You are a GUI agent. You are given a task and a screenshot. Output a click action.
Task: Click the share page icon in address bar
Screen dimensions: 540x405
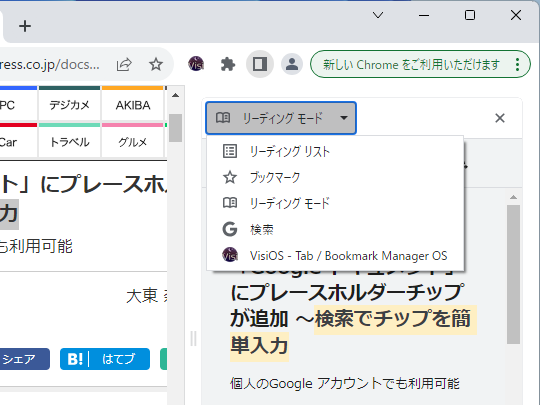click(124, 64)
